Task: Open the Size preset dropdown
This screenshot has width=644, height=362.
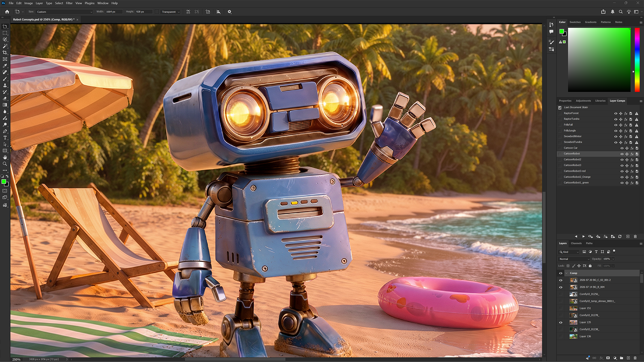Action: click(64, 12)
